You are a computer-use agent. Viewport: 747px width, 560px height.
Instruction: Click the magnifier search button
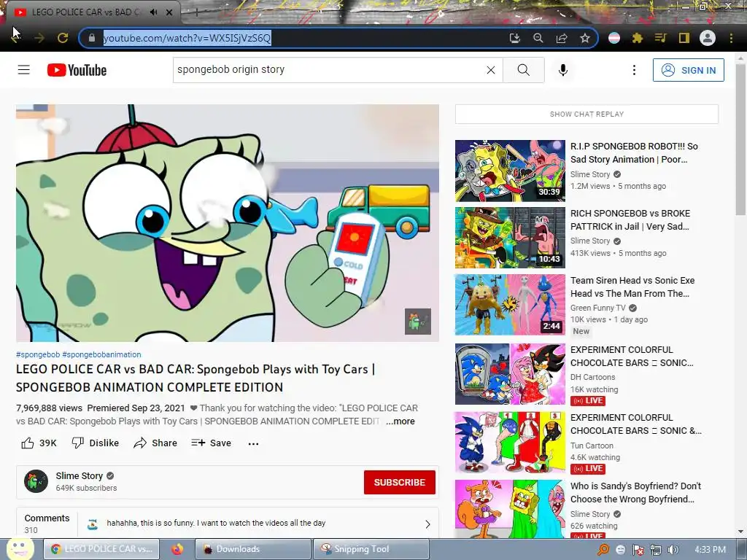click(523, 70)
